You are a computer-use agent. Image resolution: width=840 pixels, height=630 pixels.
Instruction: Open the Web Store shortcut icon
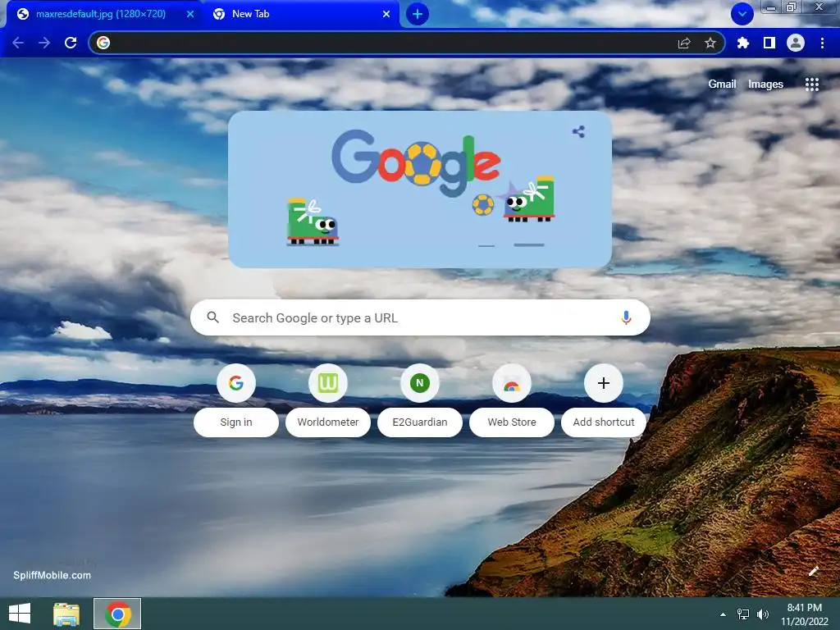click(512, 383)
